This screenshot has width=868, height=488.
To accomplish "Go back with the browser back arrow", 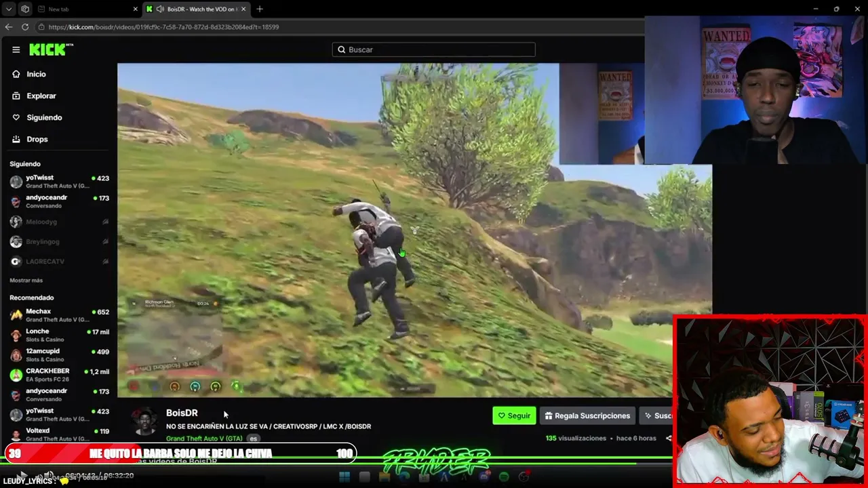I will point(9,27).
